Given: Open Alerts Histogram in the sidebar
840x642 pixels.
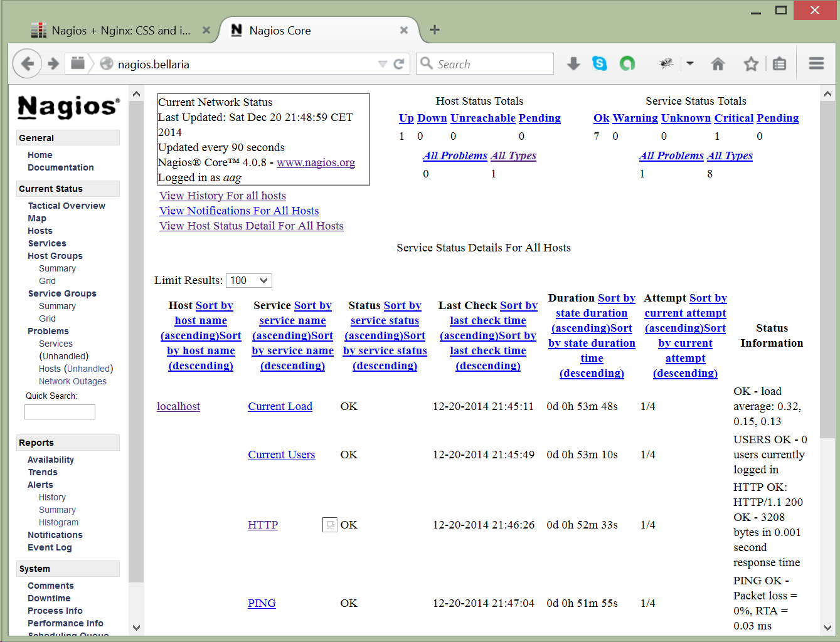Looking at the screenshot, I should pyautogui.click(x=59, y=522).
